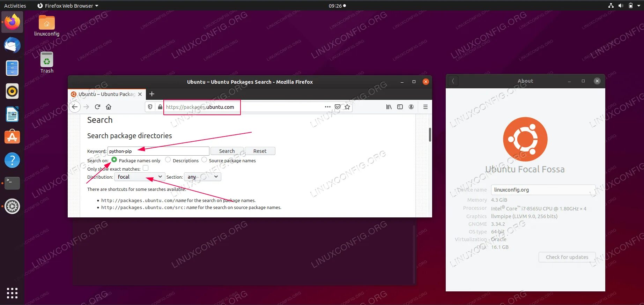Open Settings gear in the dock

pos(12,206)
